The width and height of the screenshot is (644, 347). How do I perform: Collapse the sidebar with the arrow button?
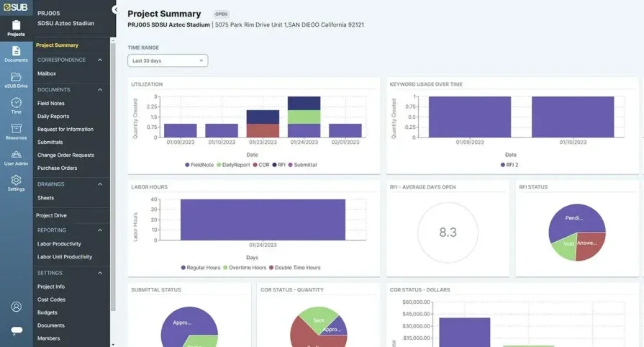point(116,9)
